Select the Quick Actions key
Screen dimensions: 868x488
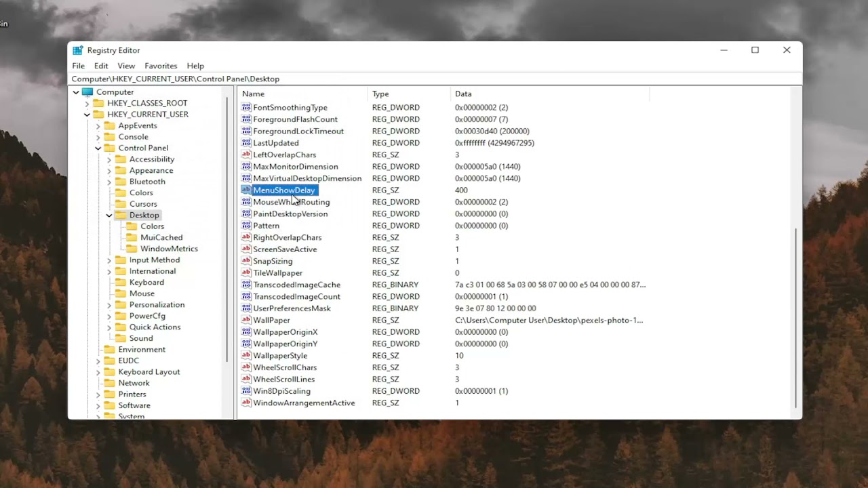[155, 327]
